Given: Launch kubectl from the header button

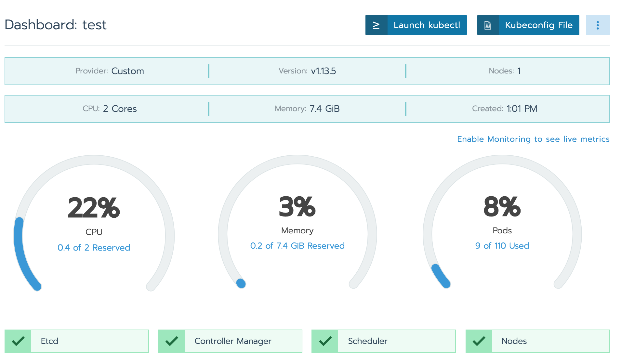Looking at the screenshot, I should [x=416, y=25].
